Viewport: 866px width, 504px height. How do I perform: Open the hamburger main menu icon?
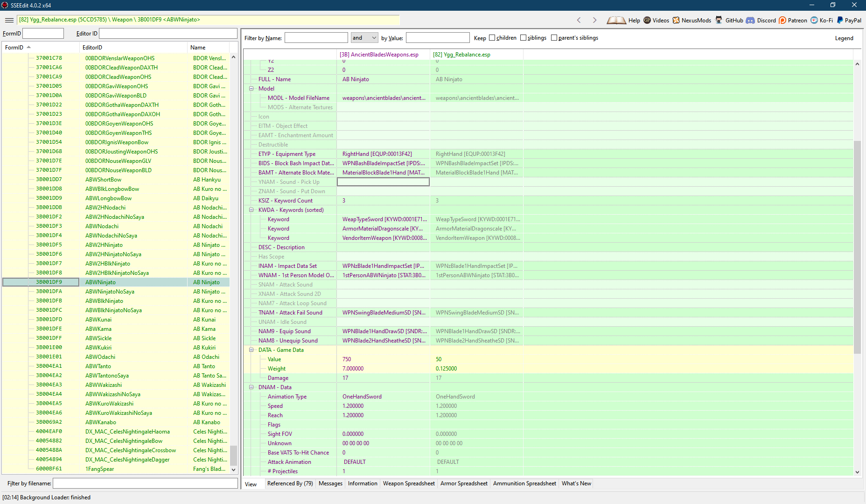click(9, 20)
